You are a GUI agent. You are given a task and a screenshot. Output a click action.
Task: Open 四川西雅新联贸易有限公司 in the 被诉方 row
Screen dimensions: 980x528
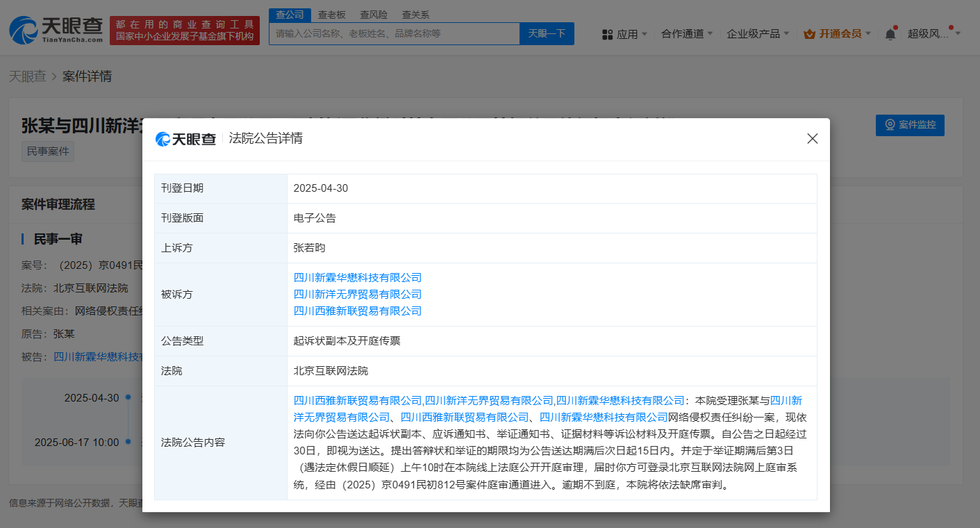click(x=358, y=311)
